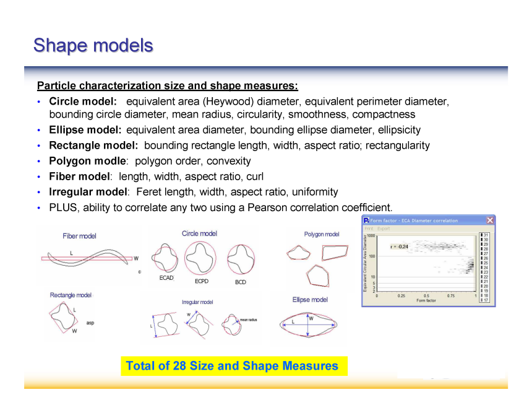Select the ECPD circle shape illustration
Image resolution: width=532 pixels, height=413 pixels.
coord(200,258)
